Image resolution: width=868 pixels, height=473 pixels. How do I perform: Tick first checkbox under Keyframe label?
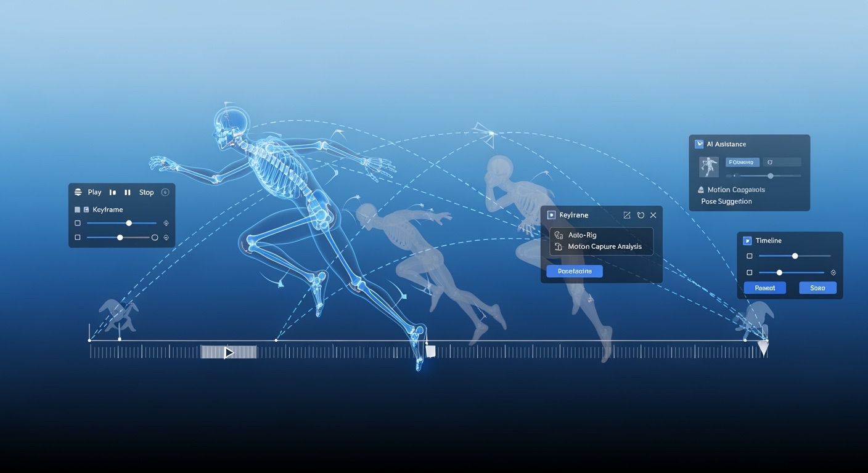[78, 223]
